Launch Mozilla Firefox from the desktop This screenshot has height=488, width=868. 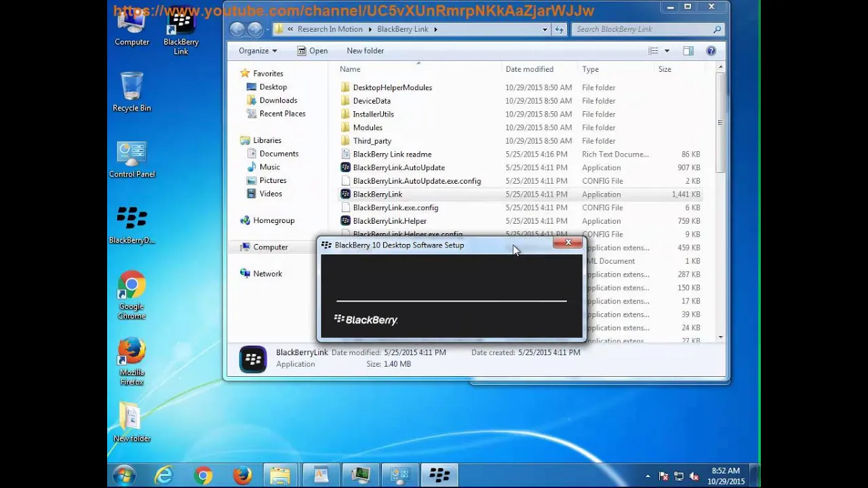[132, 362]
